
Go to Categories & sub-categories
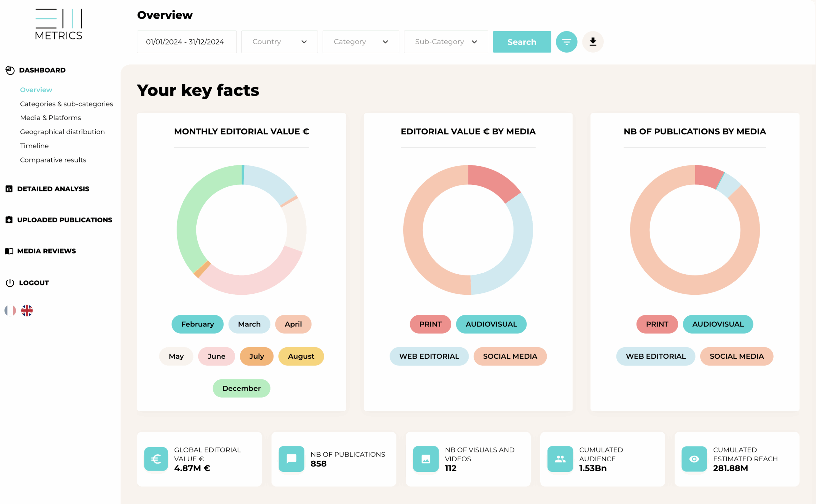[x=66, y=104]
